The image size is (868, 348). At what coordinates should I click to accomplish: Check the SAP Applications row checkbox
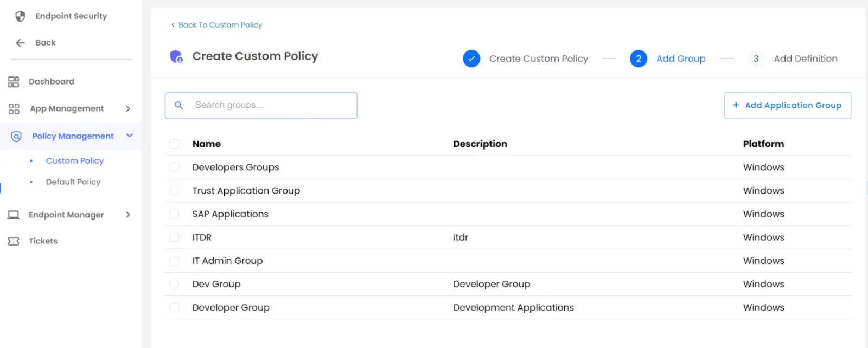(x=174, y=214)
